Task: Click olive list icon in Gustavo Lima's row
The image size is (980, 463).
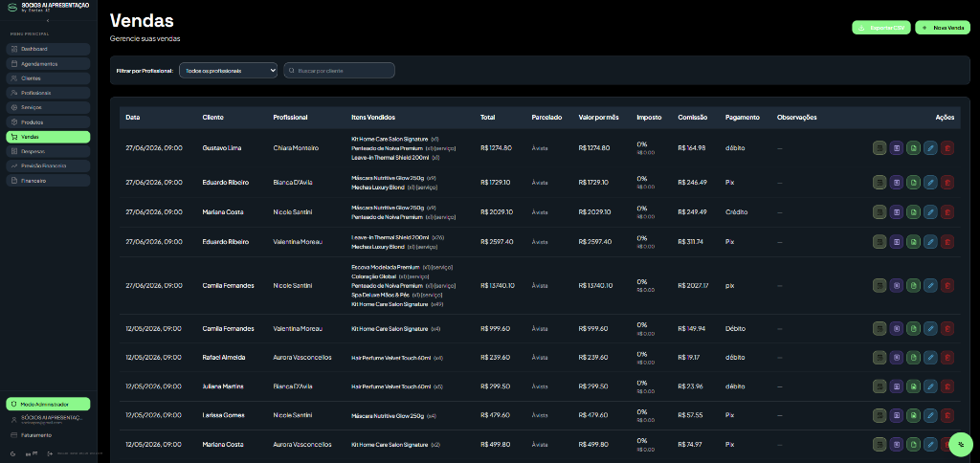Action: 880,148
